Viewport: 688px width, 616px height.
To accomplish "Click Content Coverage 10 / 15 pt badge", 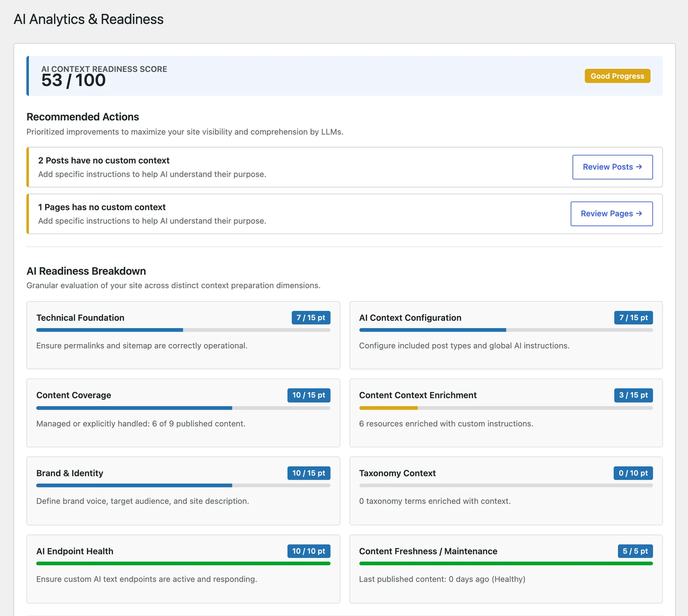I will 309,395.
